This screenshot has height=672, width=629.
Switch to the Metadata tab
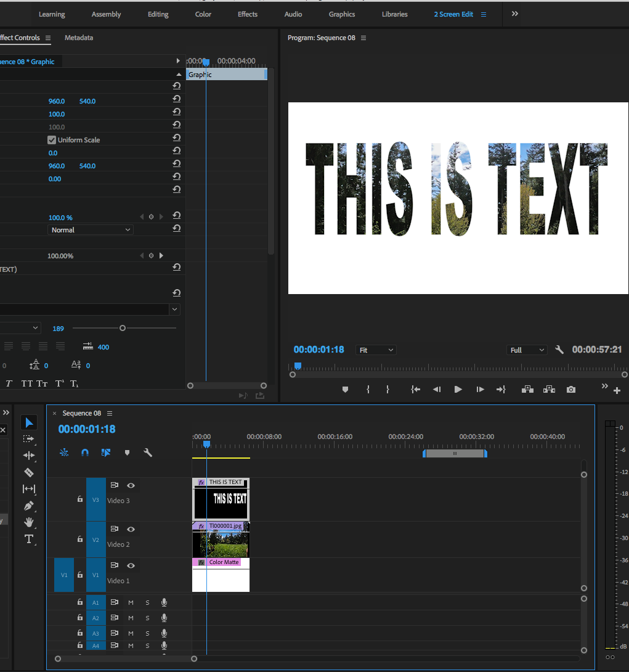78,38
